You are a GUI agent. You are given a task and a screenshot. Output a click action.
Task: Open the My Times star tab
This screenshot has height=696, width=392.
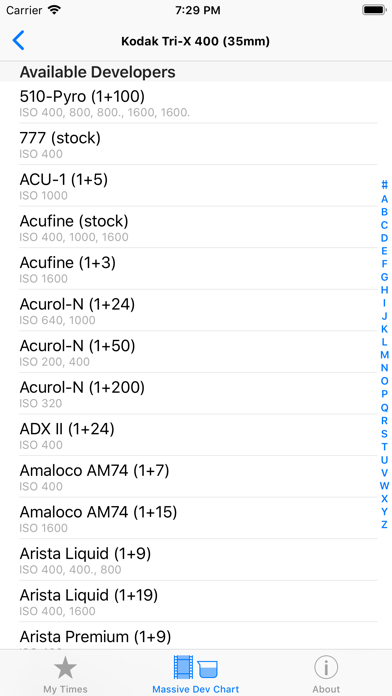[65, 673]
